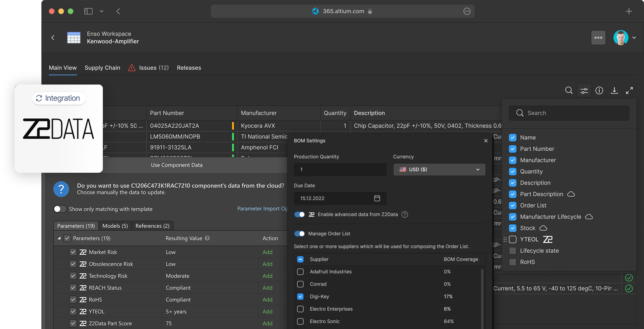The width and height of the screenshot is (644, 329).
Task: Select the References (2) tab
Action: [152, 226]
